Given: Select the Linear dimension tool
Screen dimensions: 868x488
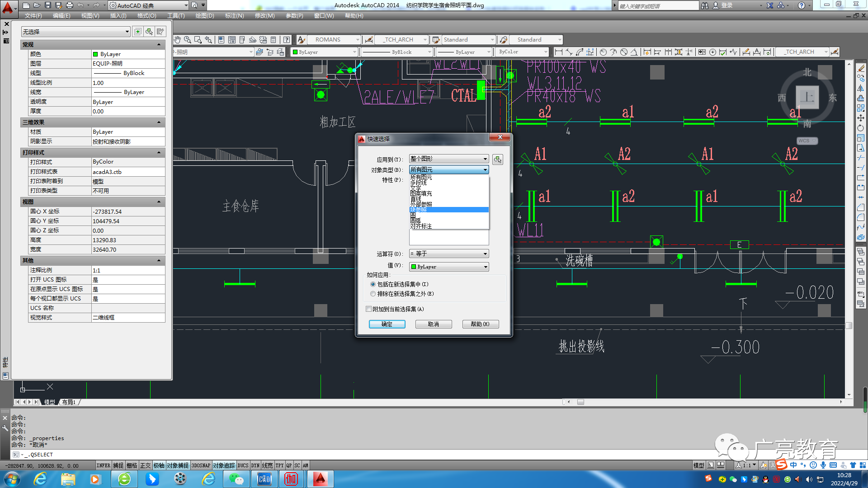Looking at the screenshot, I should coord(559,52).
